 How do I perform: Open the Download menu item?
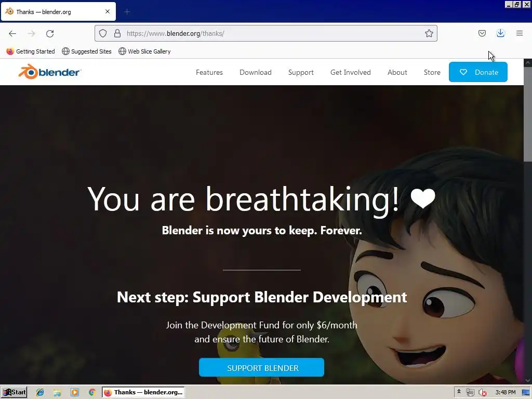(x=255, y=72)
